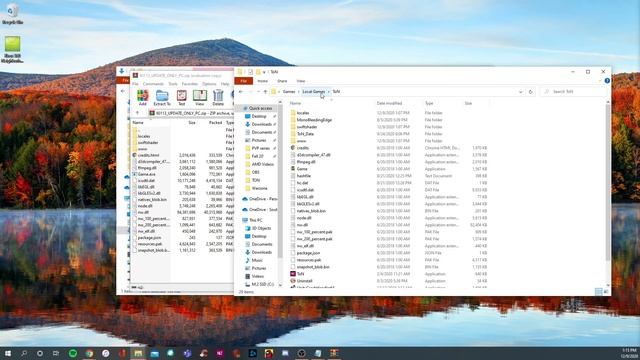Sort by Date modified column

pos(389,103)
